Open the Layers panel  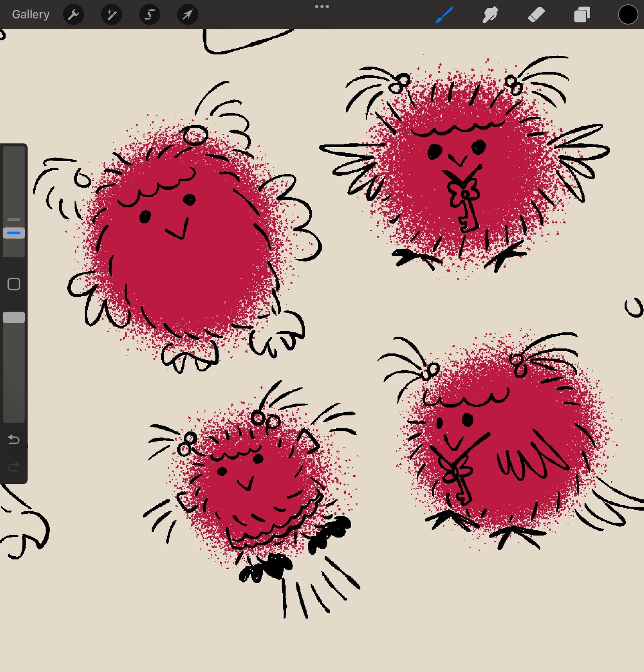tap(582, 14)
